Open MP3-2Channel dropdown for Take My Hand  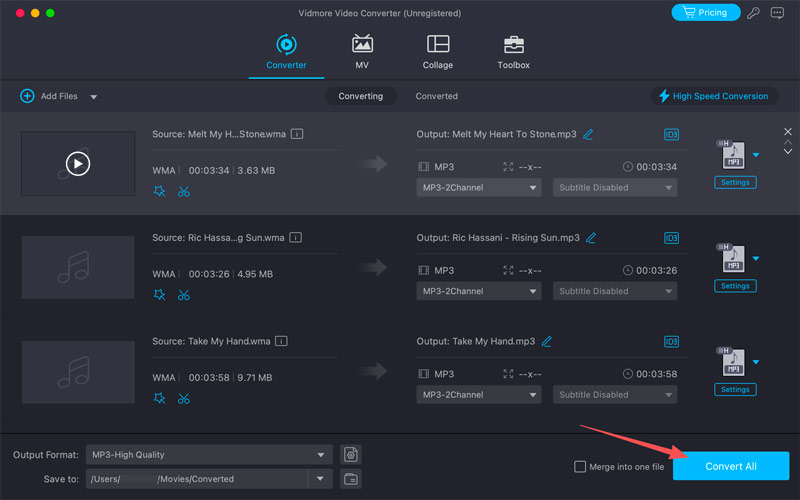coord(479,395)
